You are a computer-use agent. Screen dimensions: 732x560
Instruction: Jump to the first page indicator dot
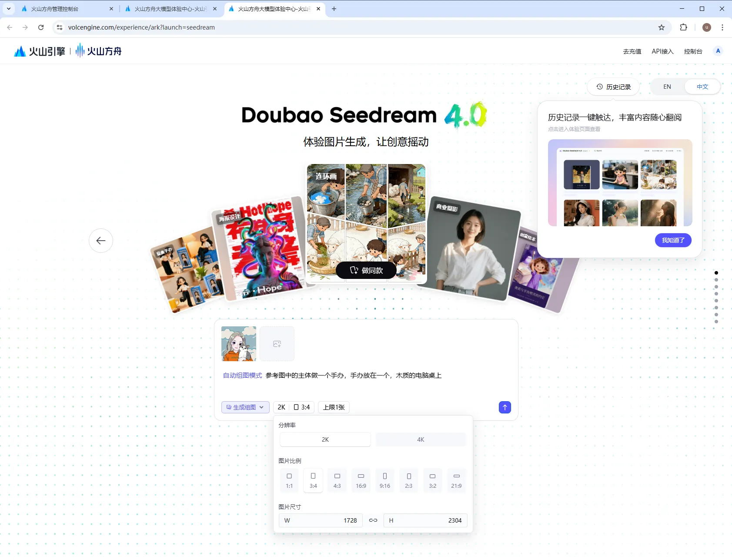(716, 273)
